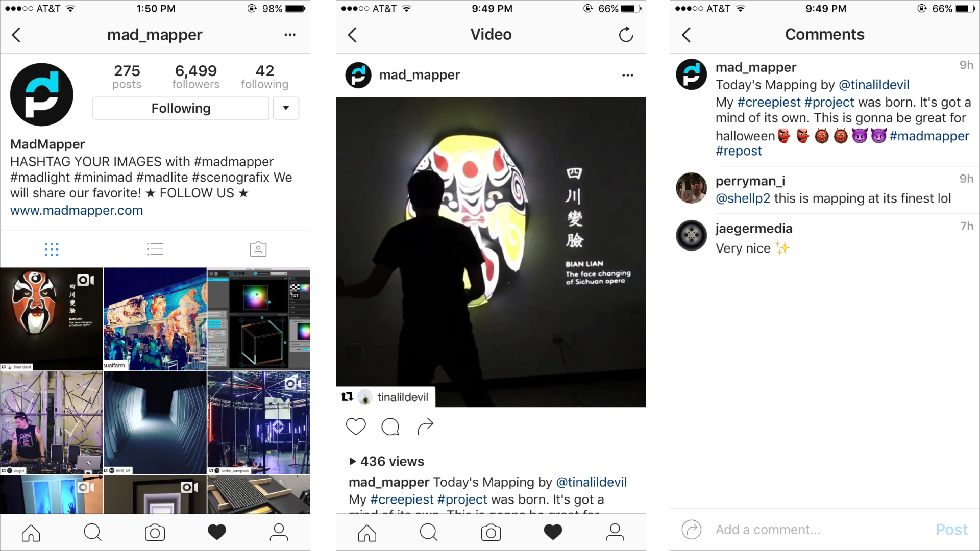Refresh the Video screen
The width and height of the screenshot is (980, 551).
click(626, 35)
